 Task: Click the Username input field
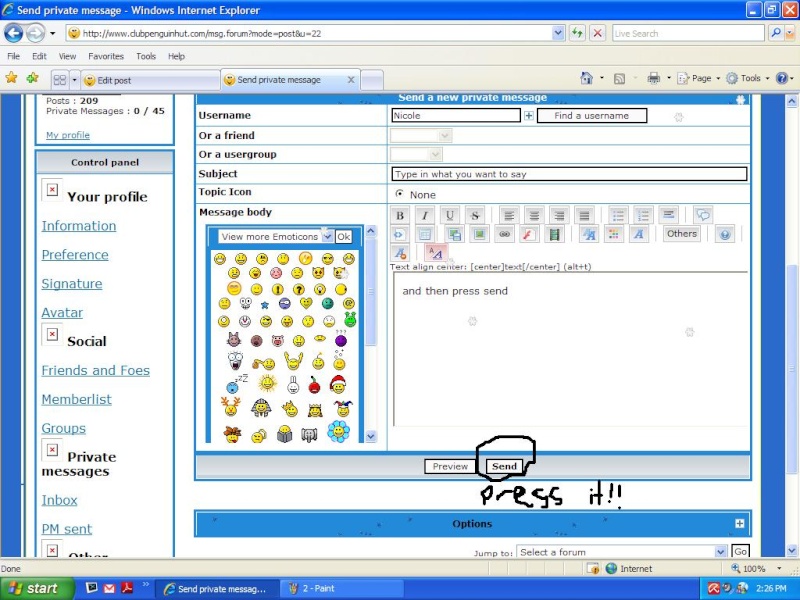456,115
